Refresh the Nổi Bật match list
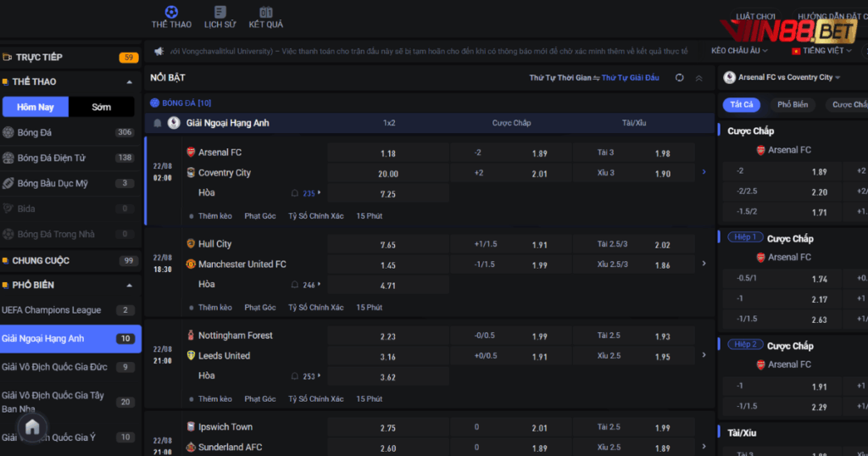This screenshot has height=456, width=868. pos(679,78)
